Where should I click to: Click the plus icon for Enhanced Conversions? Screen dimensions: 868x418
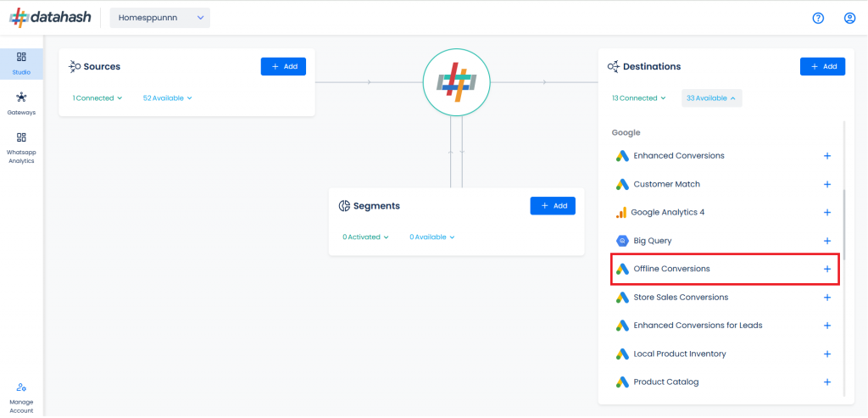(827, 156)
